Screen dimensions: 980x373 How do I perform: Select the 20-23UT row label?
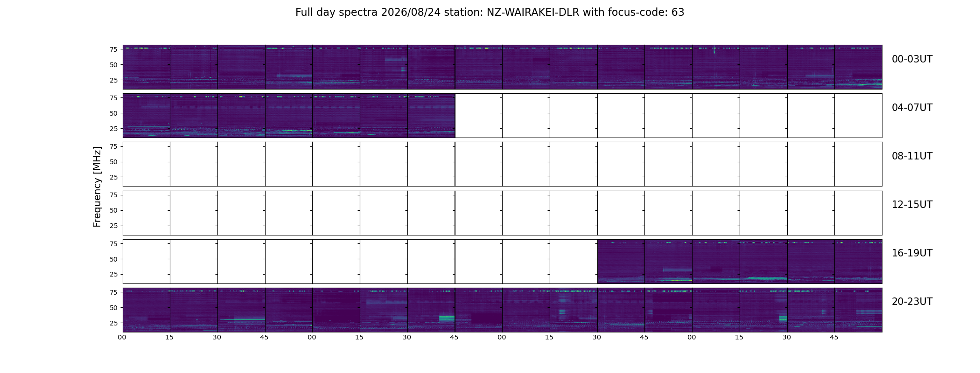point(912,302)
